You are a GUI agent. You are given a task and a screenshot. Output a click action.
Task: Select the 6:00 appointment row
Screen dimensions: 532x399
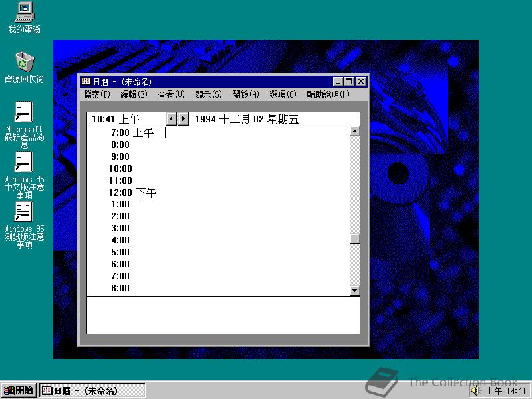[218, 264]
